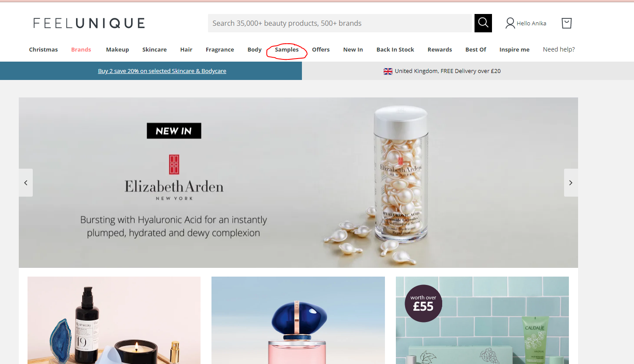This screenshot has height=364, width=634.
Task: Open the Caudalie worth over £55 tile
Action: click(482, 320)
